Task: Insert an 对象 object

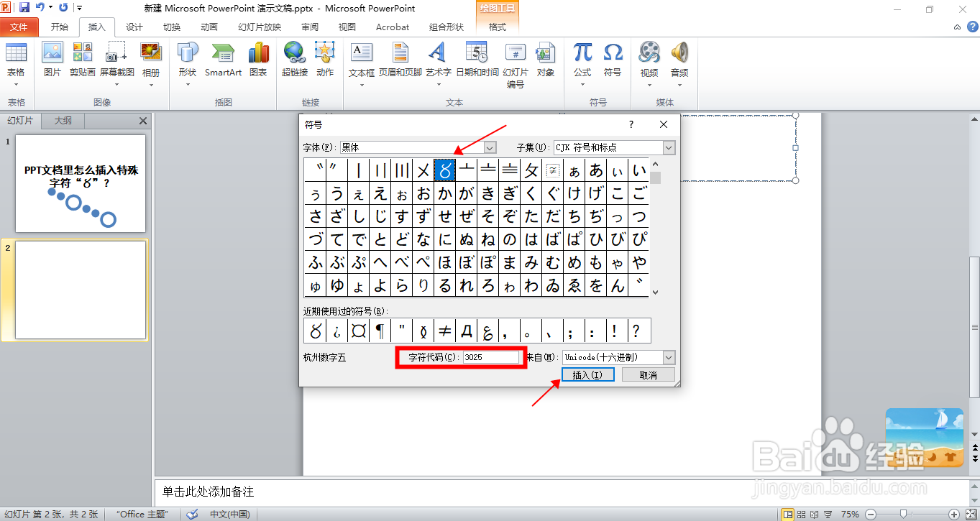Action: click(x=546, y=60)
